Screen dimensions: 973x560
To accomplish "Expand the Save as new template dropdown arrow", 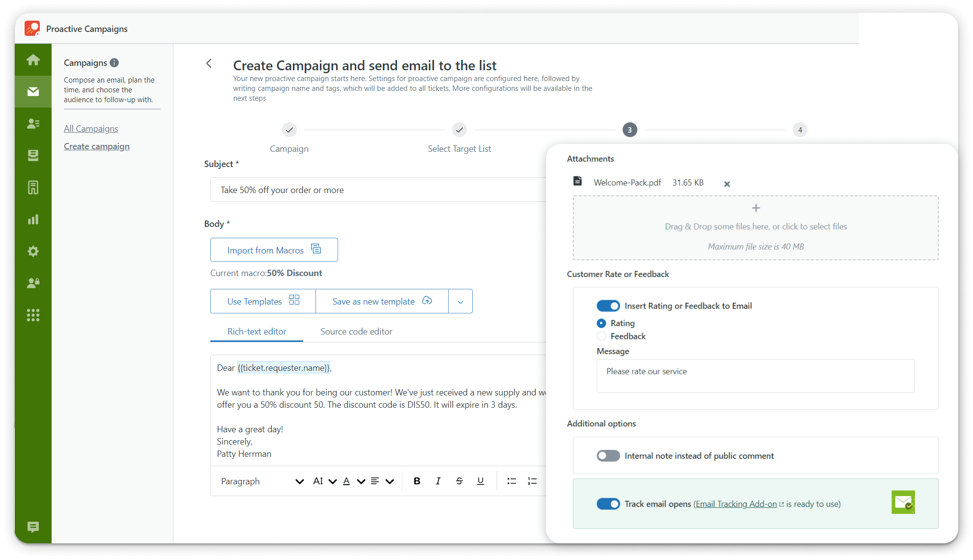I will [x=460, y=302].
